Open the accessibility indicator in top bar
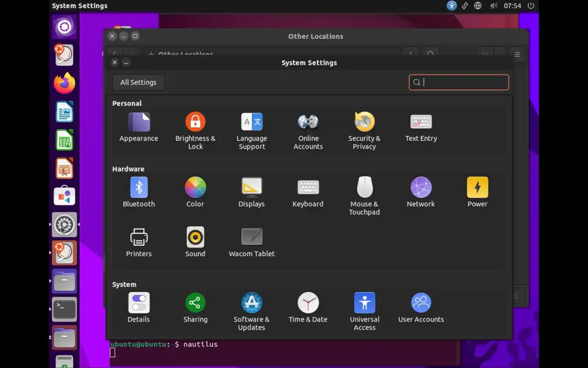This screenshot has width=588, height=368. (x=452, y=6)
